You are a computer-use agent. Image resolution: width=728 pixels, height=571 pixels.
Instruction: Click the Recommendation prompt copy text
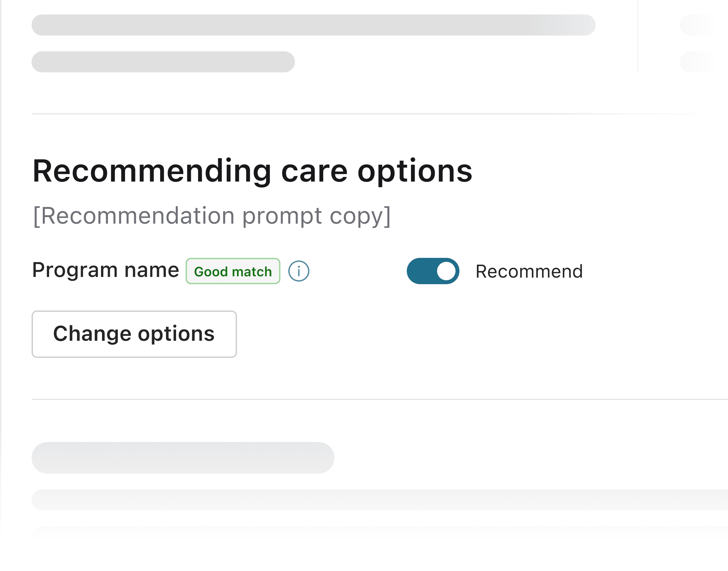click(x=212, y=216)
